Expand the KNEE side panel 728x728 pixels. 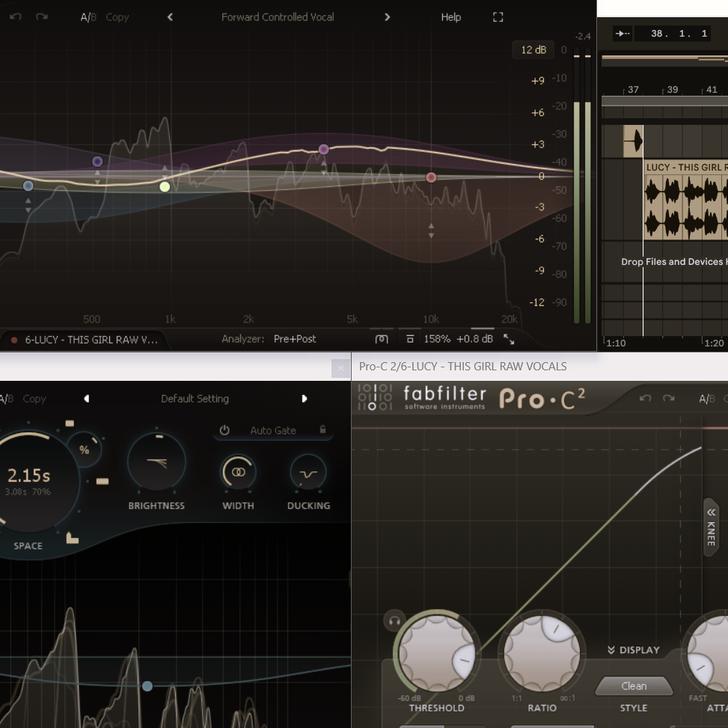point(711,527)
